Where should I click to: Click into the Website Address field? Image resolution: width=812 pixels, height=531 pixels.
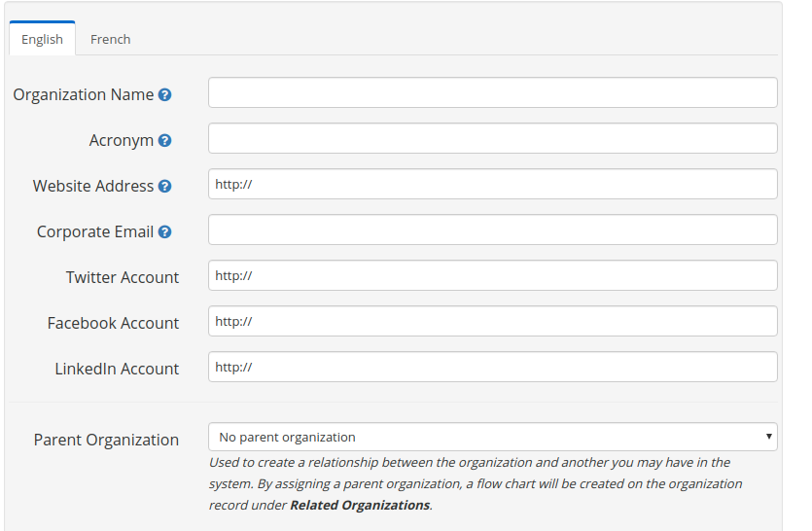[x=492, y=184]
